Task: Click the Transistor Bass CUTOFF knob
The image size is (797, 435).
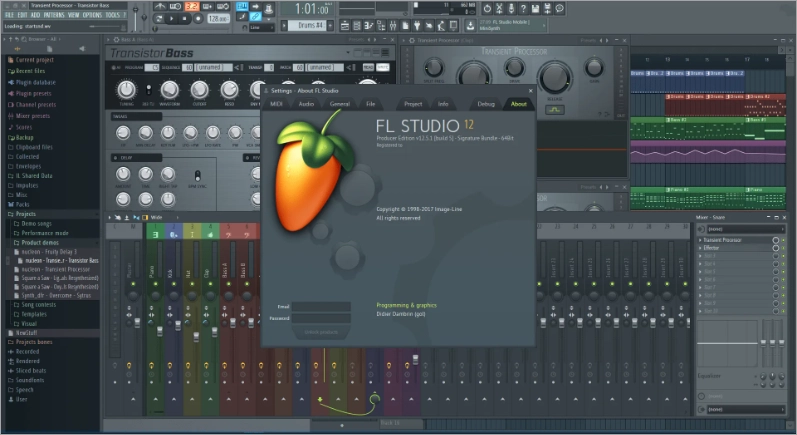Action: pos(199,90)
